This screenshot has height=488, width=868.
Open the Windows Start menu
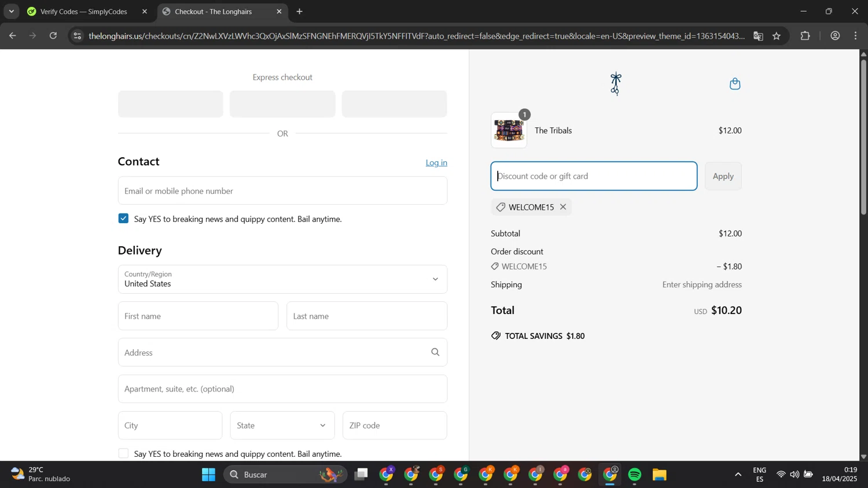pos(208,475)
